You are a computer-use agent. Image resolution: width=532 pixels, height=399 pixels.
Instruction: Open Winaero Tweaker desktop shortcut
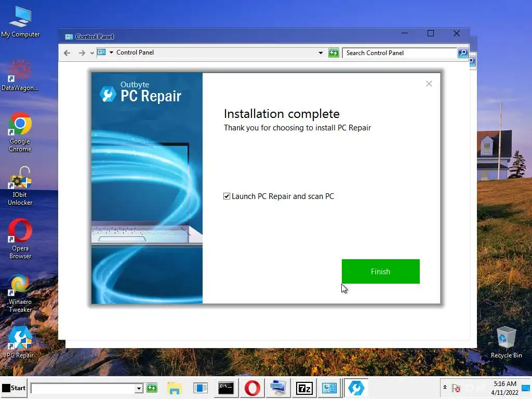click(20, 293)
